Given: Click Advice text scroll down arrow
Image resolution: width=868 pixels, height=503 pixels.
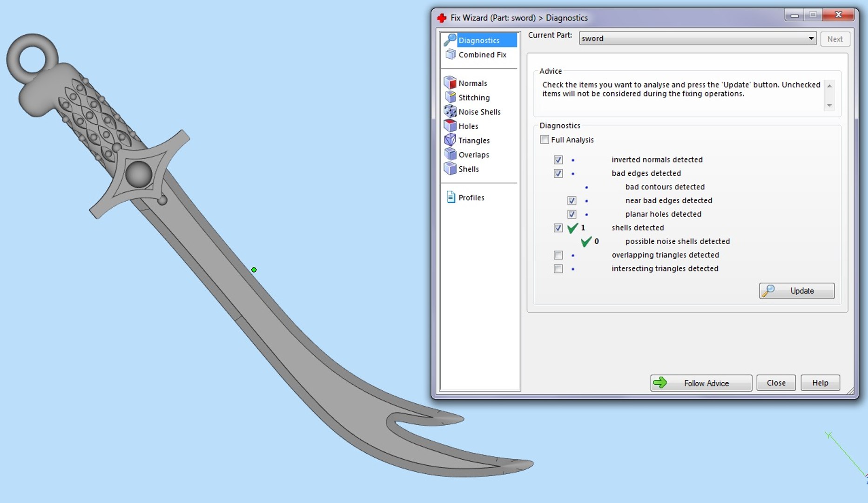Looking at the screenshot, I should pyautogui.click(x=829, y=106).
